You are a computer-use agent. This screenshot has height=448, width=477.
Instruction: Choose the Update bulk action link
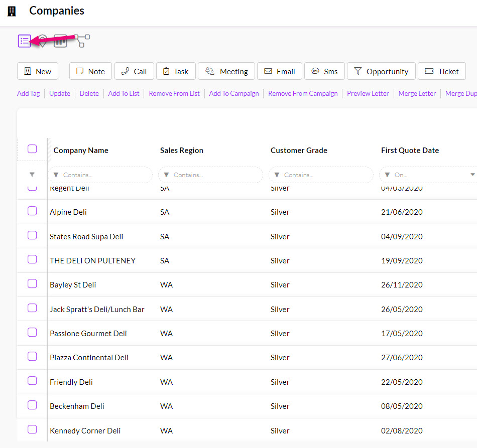60,94
